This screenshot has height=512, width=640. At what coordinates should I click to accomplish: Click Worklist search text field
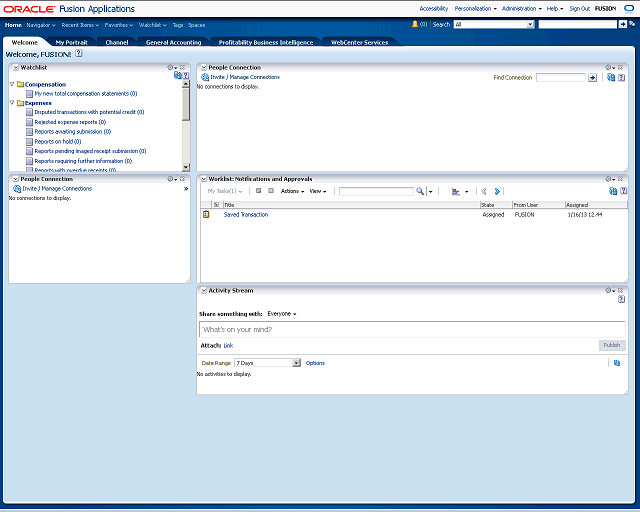(376, 191)
